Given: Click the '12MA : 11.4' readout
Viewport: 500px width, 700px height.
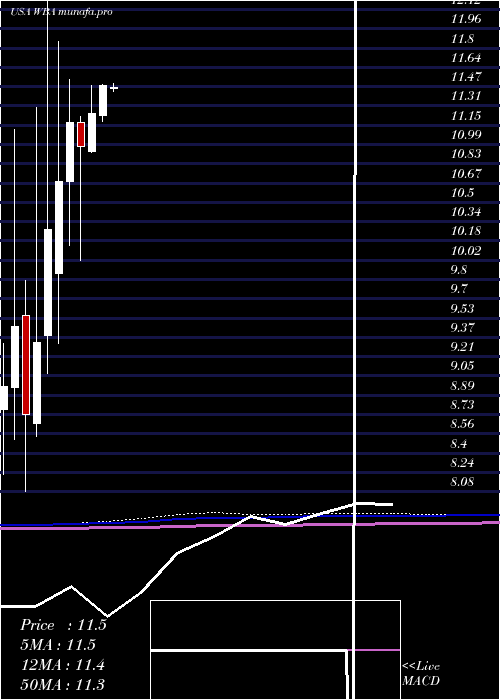Looking at the screenshot, I should pyautogui.click(x=63, y=665).
